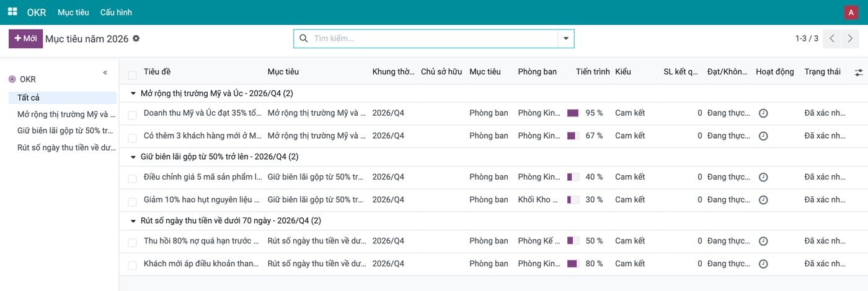Open record Giảm 10% hao hụt nguyên liệu
The image size is (868, 291).
pos(203,199)
